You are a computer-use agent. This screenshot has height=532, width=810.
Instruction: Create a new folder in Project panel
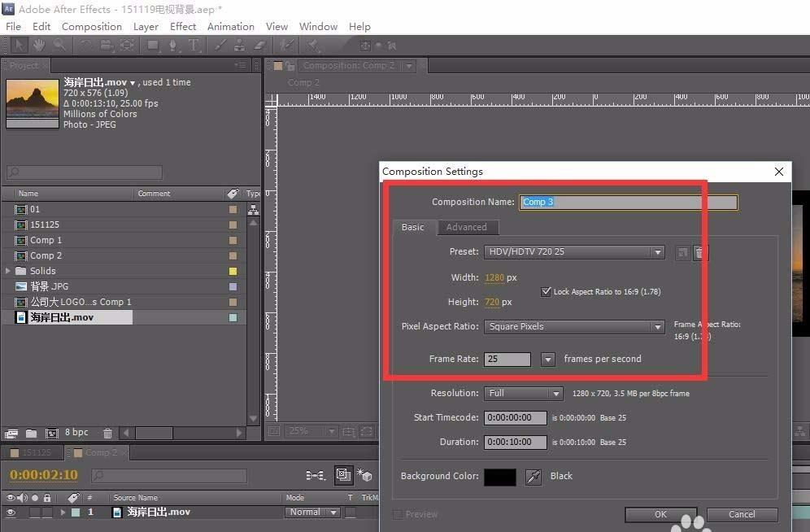click(31, 434)
